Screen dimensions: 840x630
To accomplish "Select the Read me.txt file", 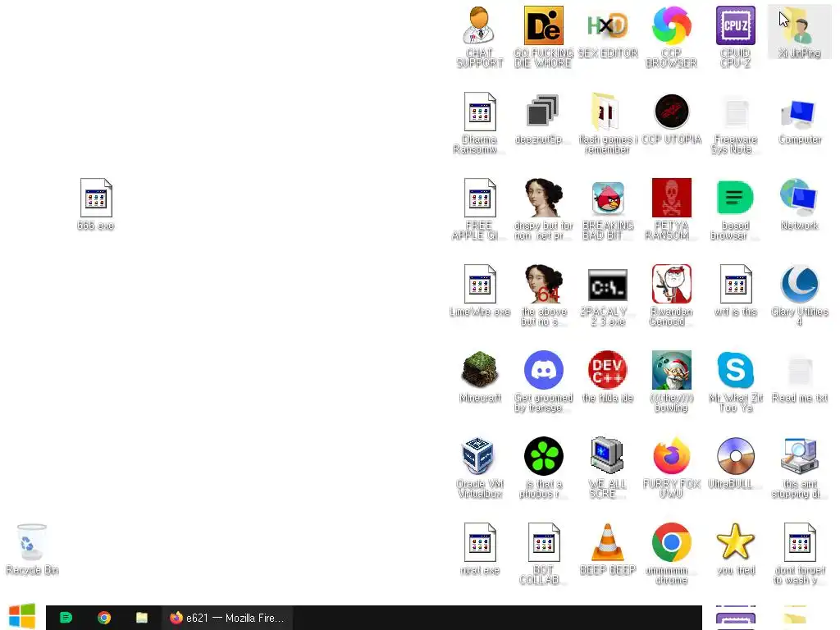I will coord(799,372).
